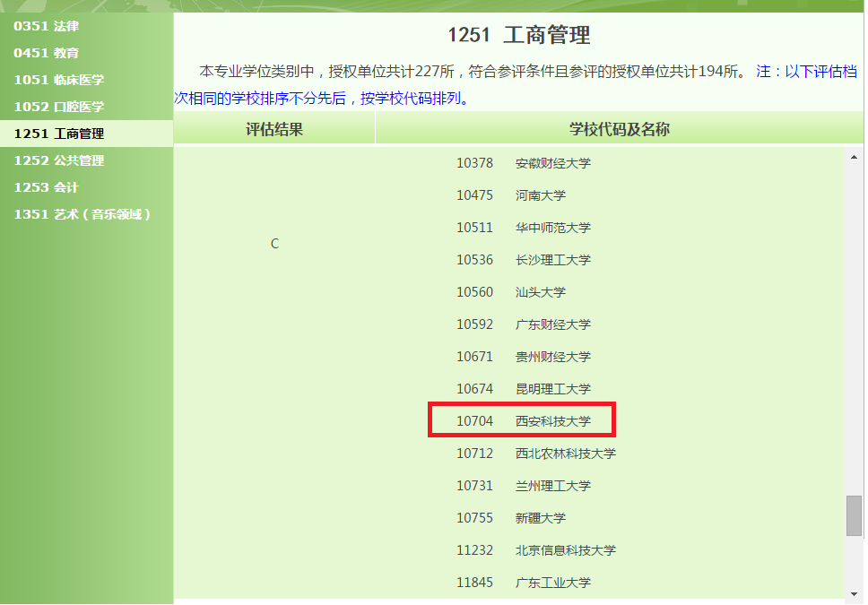Click the 西北农林科技大学 entry
Screen dimensions: 868x605
coord(565,454)
